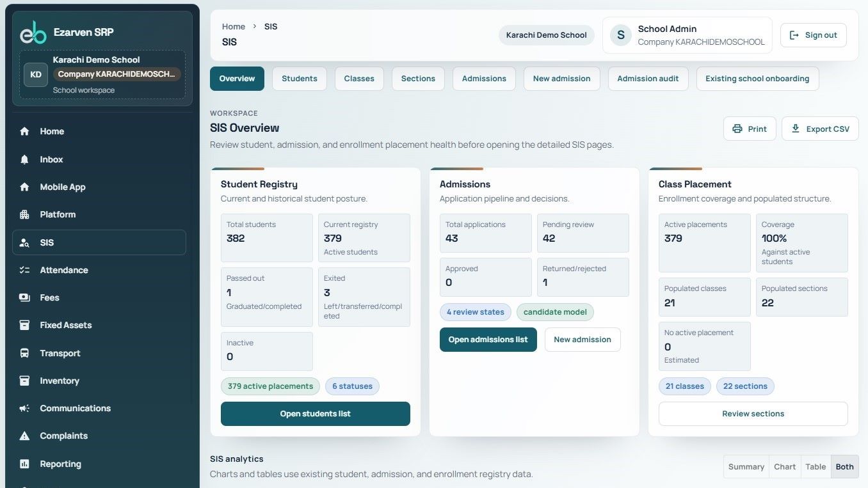Click the candidate model tag
This screenshot has width=868, height=488.
555,312
